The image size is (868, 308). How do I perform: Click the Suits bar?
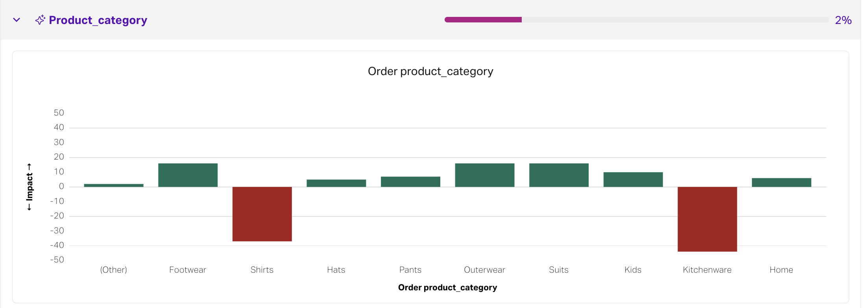coord(559,175)
